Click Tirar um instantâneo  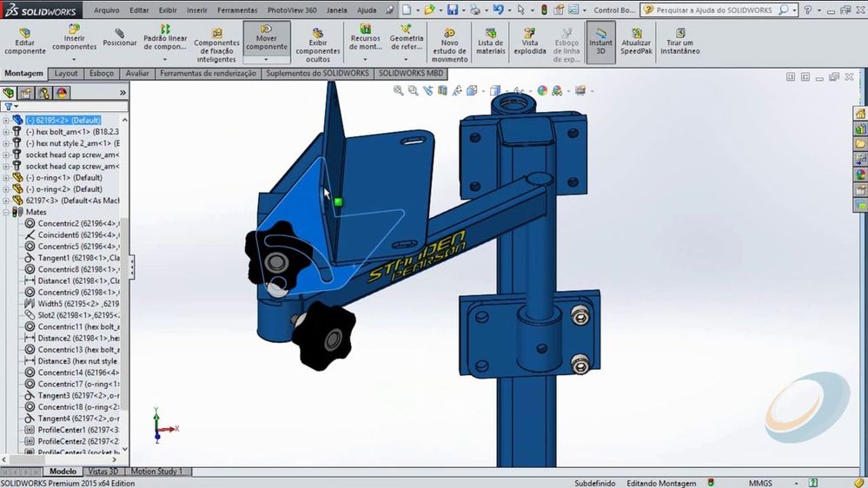[x=679, y=42]
